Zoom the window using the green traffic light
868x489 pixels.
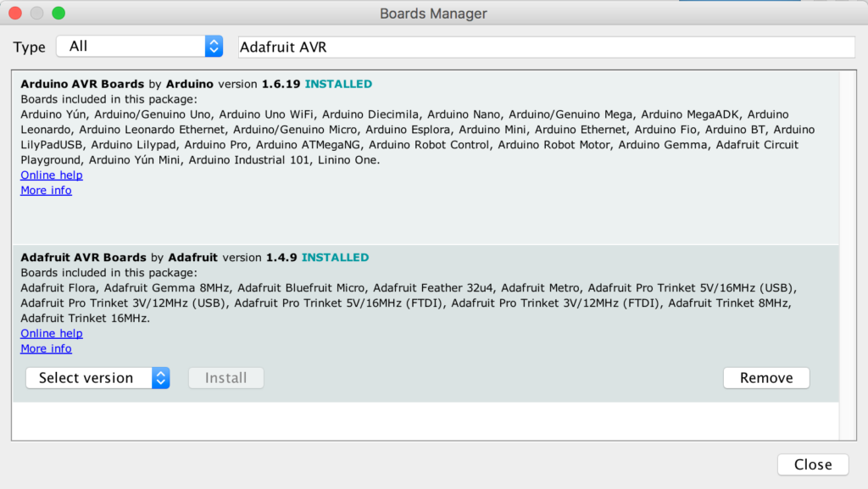point(57,14)
